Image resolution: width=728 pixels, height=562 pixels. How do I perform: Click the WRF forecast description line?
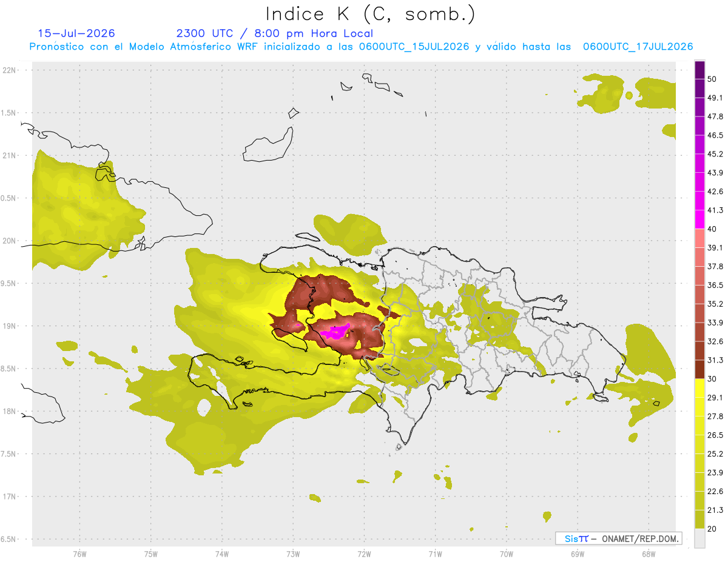pyautogui.click(x=361, y=47)
